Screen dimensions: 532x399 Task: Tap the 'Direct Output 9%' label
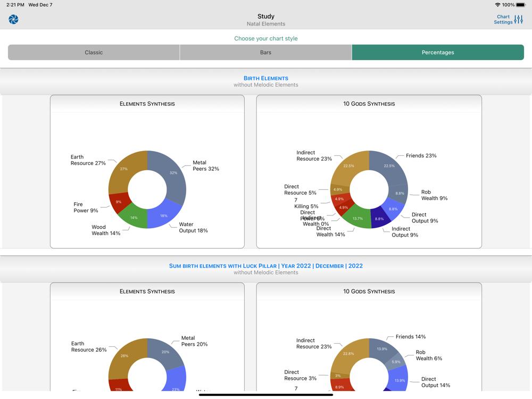(425, 218)
